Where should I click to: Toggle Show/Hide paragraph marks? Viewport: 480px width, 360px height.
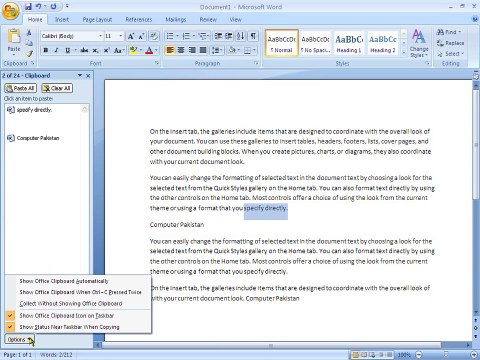[x=253, y=36]
